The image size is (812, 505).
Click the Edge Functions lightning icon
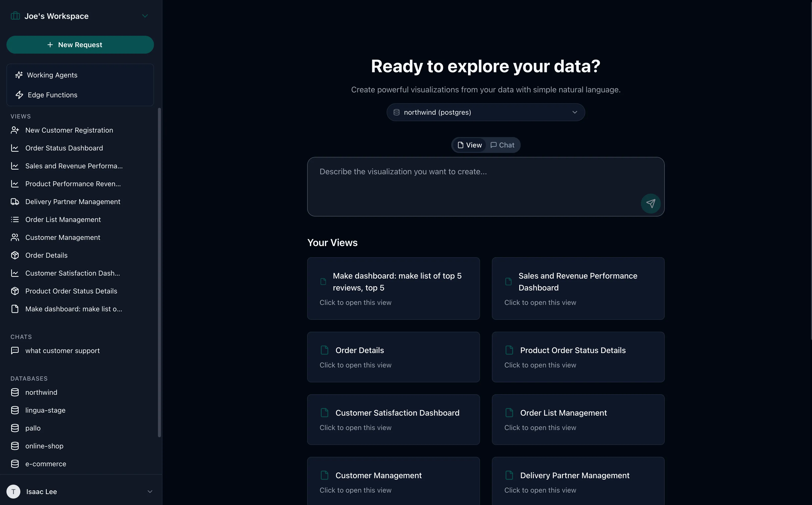tap(19, 95)
